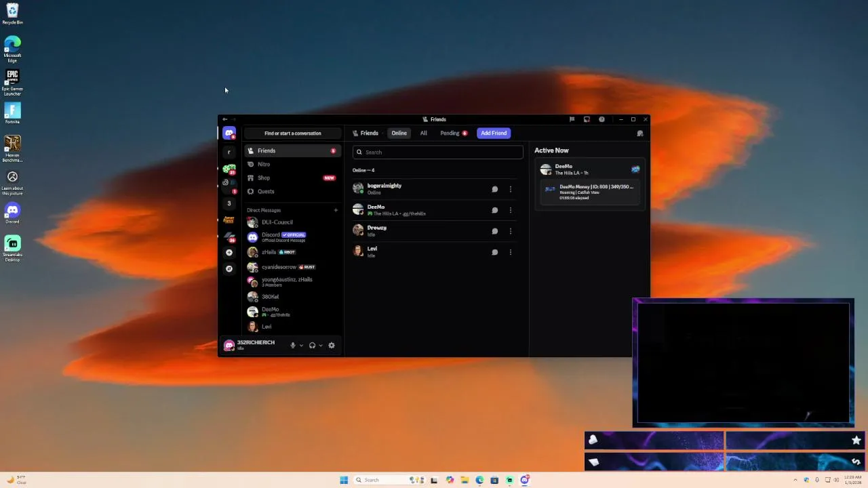Click the stream checklist icon in title bar

coord(587,119)
